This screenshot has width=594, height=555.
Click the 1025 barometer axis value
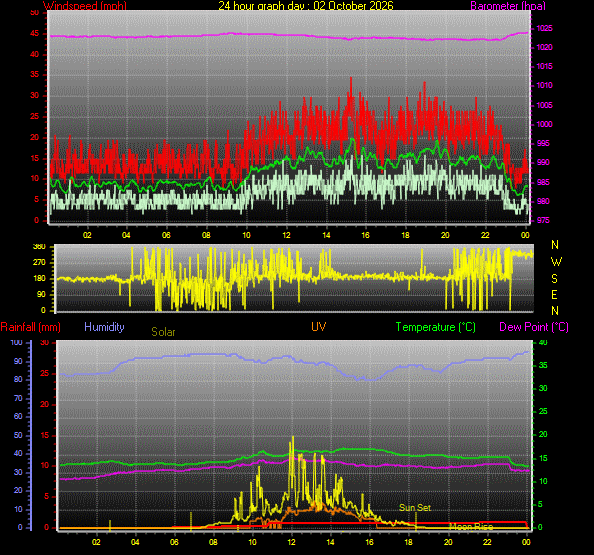[x=544, y=28]
